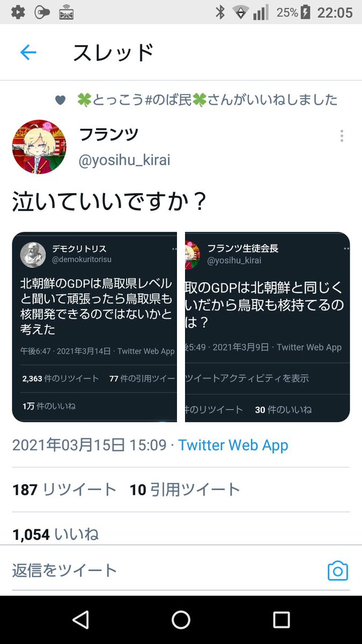View the 1,054 いいね list
Viewport: 362px width, 644px height.
pos(56,534)
